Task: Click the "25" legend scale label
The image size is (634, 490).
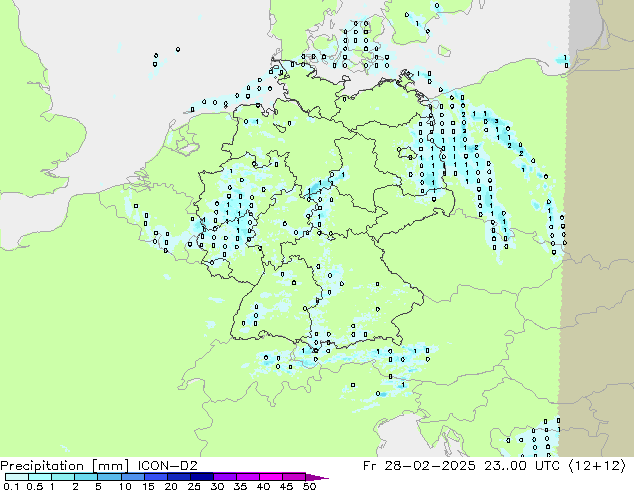Action: pyautogui.click(x=194, y=486)
